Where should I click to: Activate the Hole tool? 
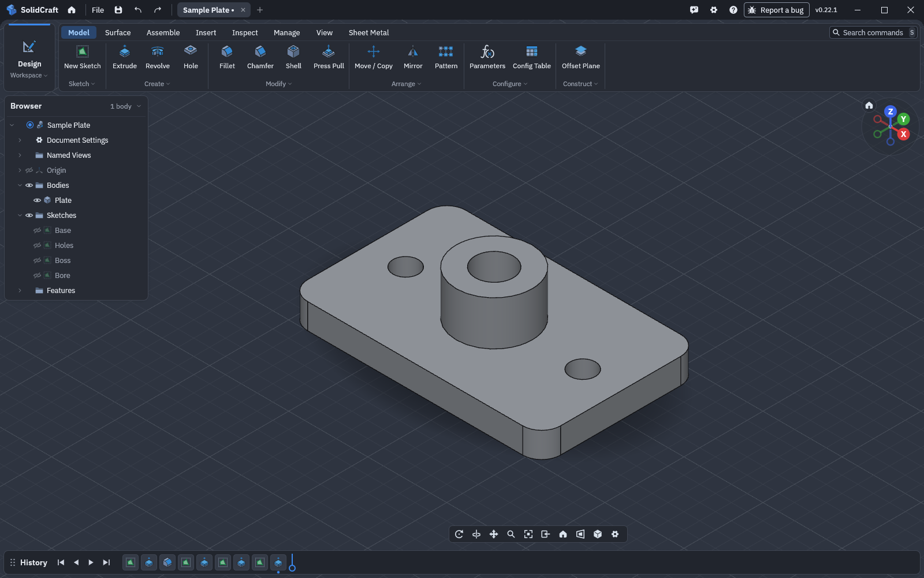point(191,58)
